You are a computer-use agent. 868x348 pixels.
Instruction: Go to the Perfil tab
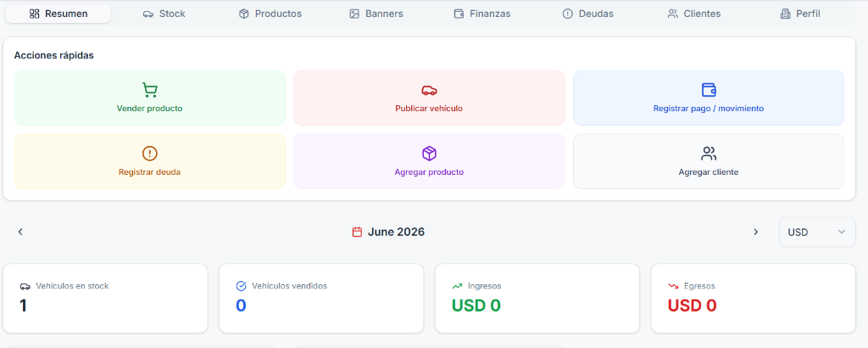point(800,14)
